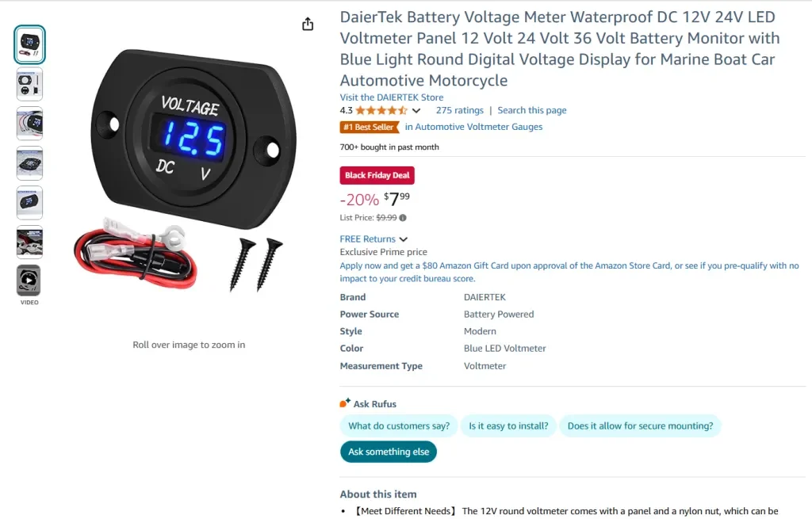Visit the DAIERTEK Store link
812x519 pixels.
392,97
